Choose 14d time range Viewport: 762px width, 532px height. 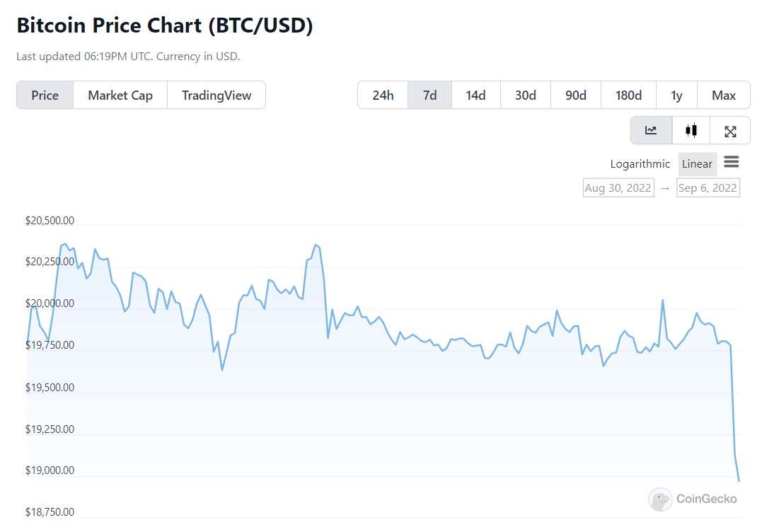475,96
